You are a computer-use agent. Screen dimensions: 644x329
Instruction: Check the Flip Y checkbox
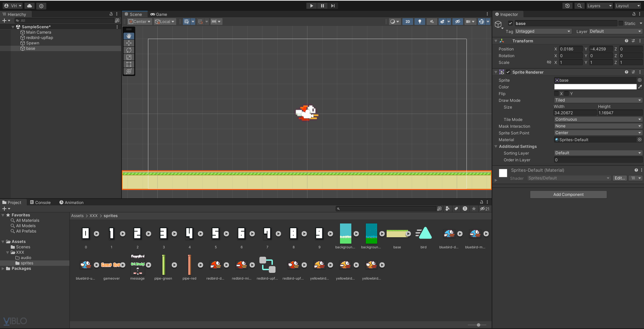tap(566, 94)
